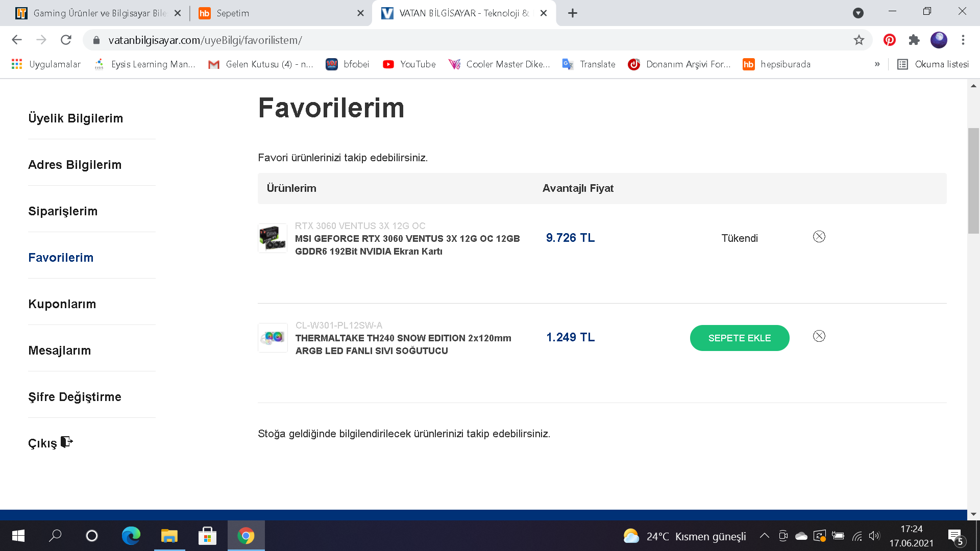The height and width of the screenshot is (551, 980).
Task: Click OneDrive cloud tray icon
Action: pyautogui.click(x=801, y=536)
